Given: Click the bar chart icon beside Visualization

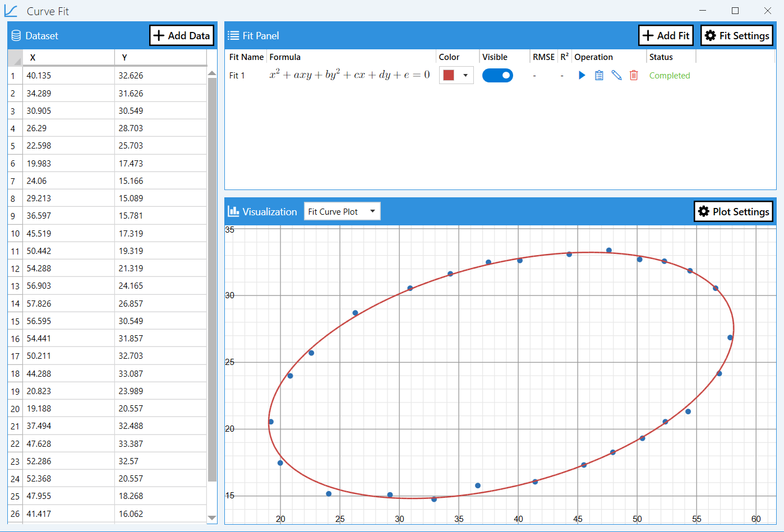Looking at the screenshot, I should [234, 211].
